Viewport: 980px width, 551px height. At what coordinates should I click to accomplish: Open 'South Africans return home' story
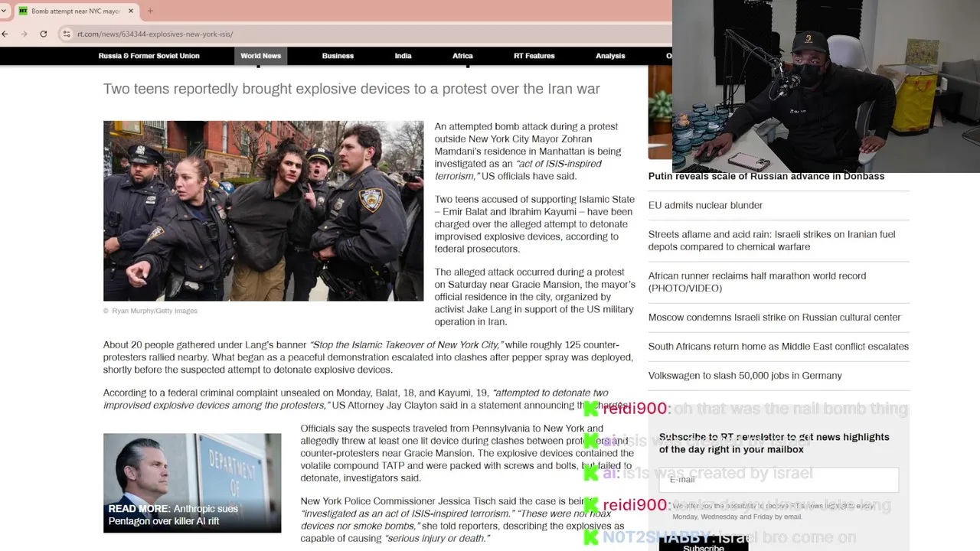point(778,346)
